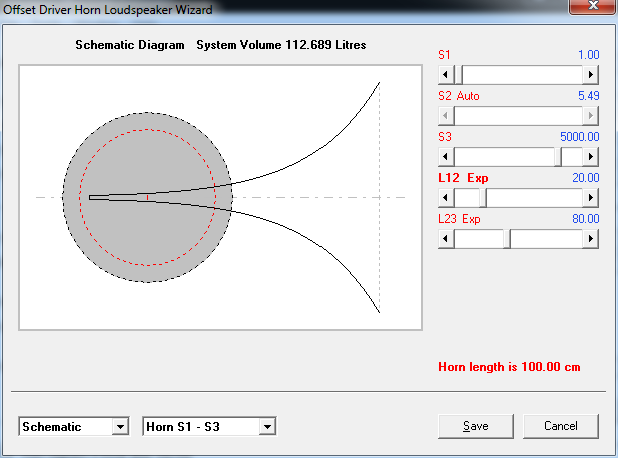
Task: Cancel the horn wizard dialog
Action: 560,426
